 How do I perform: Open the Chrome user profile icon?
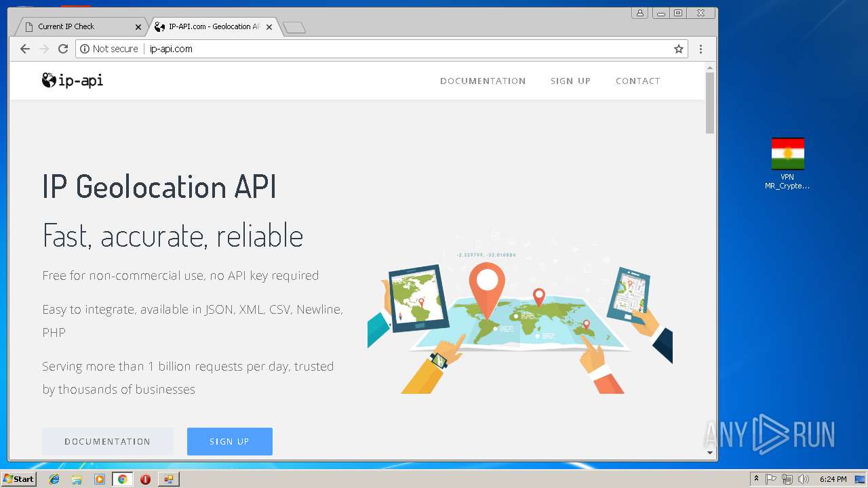point(639,13)
